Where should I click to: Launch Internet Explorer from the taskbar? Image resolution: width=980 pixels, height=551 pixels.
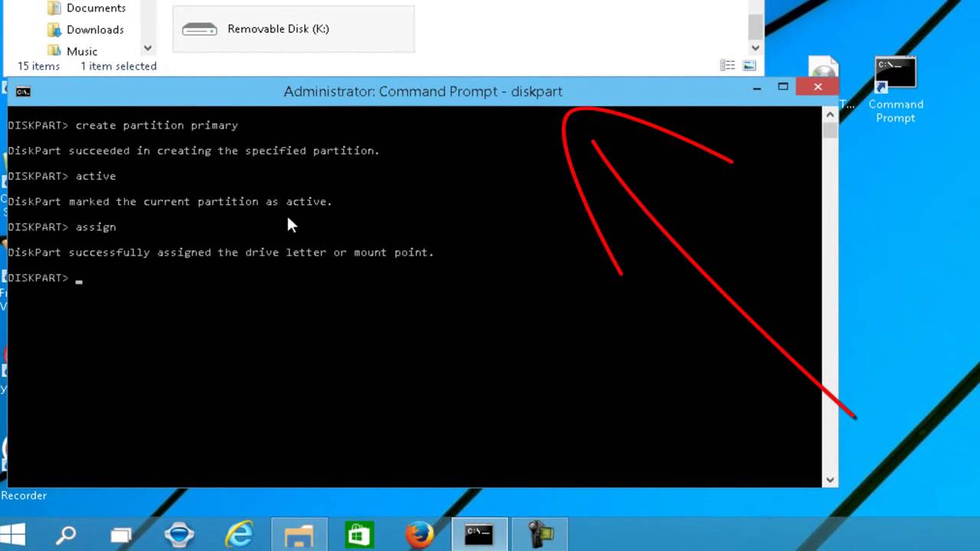point(239,533)
